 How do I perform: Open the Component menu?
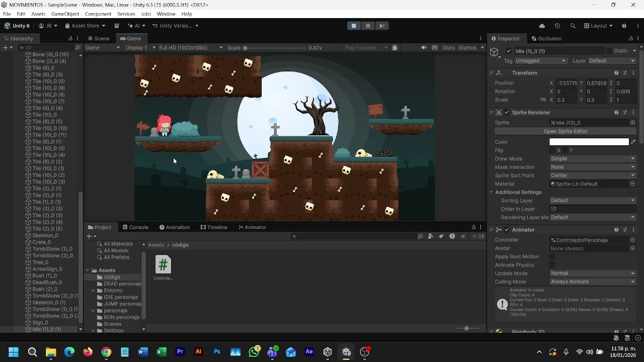coord(98,14)
